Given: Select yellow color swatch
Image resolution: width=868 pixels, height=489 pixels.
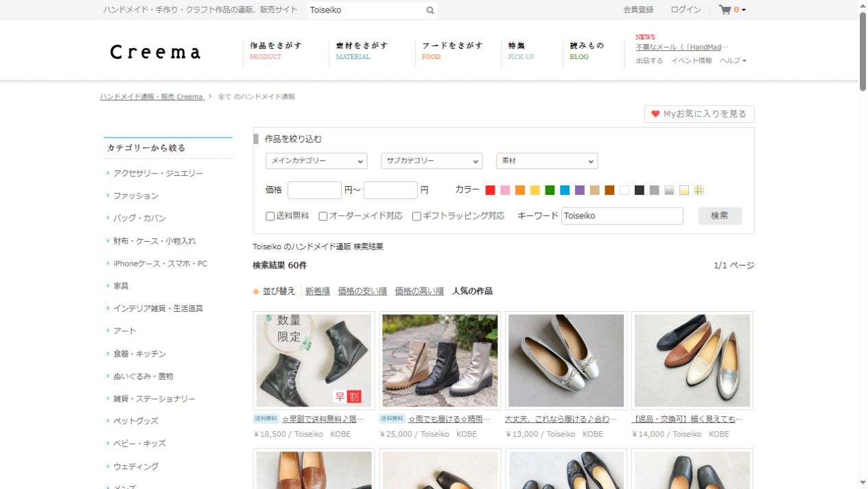Looking at the screenshot, I should (x=535, y=190).
